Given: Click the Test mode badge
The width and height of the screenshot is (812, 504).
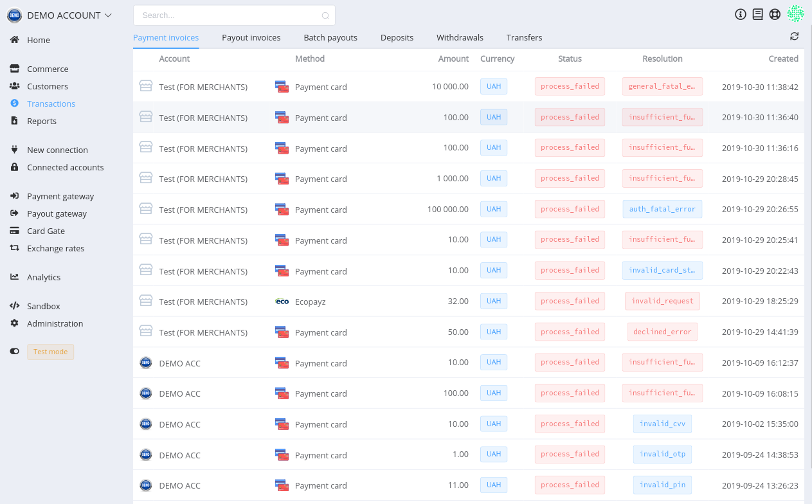Looking at the screenshot, I should click(x=50, y=352).
